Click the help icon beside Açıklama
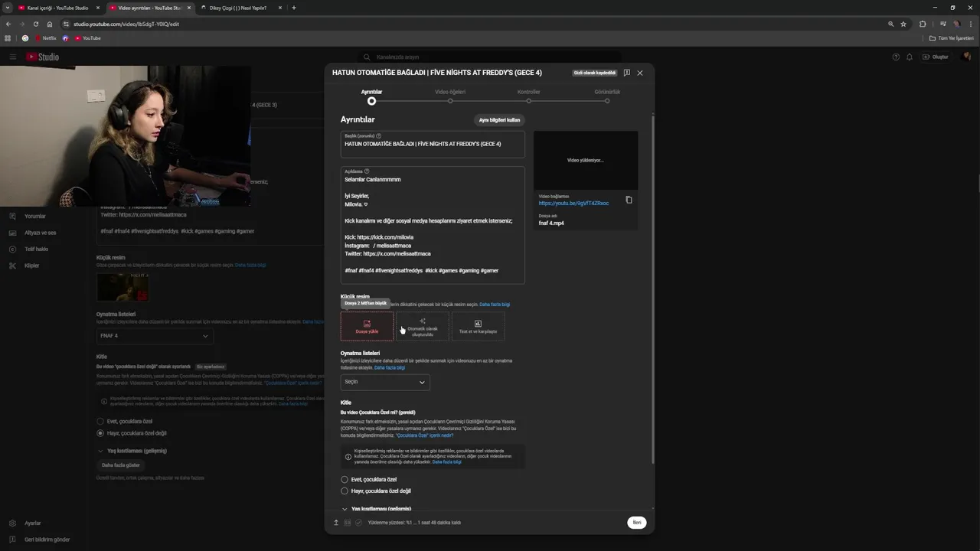Image resolution: width=980 pixels, height=551 pixels. [x=367, y=171]
